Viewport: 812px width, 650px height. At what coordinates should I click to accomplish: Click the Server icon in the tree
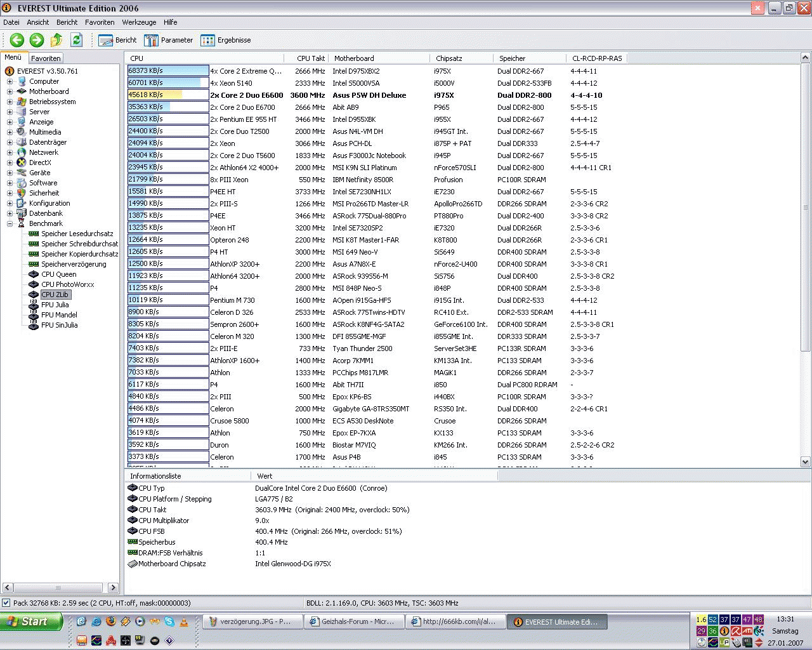click(x=22, y=112)
